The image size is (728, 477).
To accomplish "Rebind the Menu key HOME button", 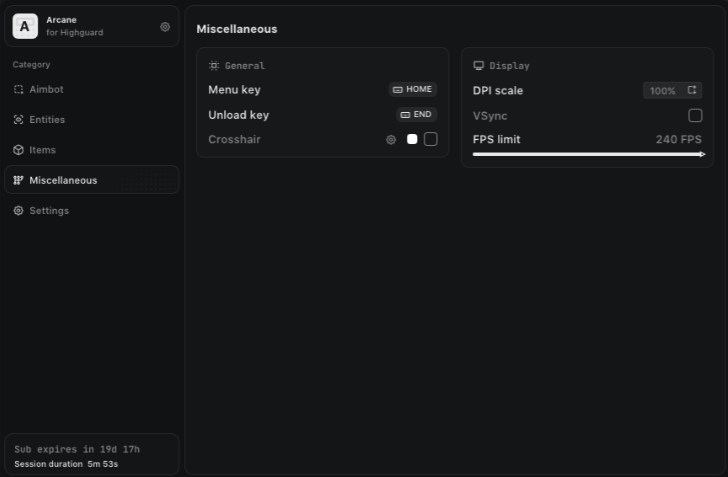I will pyautogui.click(x=413, y=89).
